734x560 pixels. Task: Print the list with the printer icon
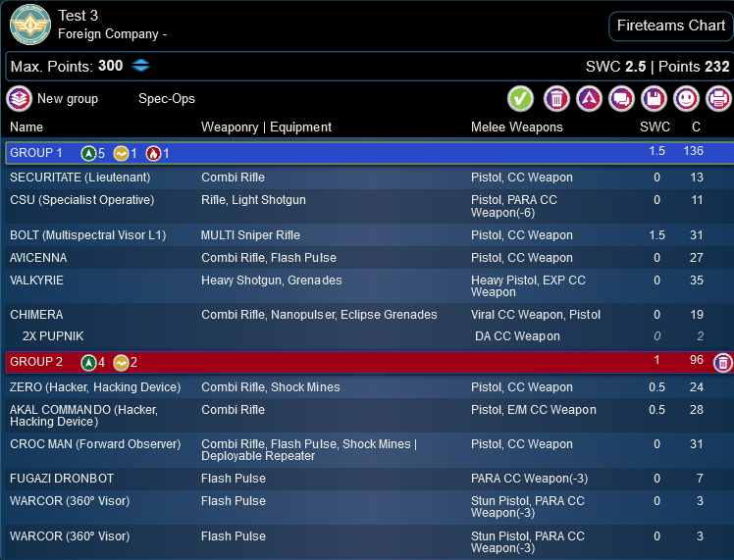[x=718, y=99]
